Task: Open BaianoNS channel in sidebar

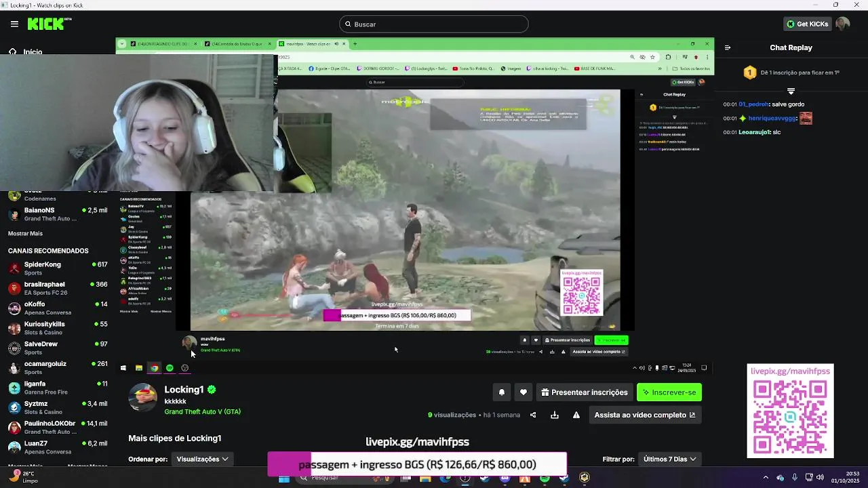Action: [x=58, y=214]
